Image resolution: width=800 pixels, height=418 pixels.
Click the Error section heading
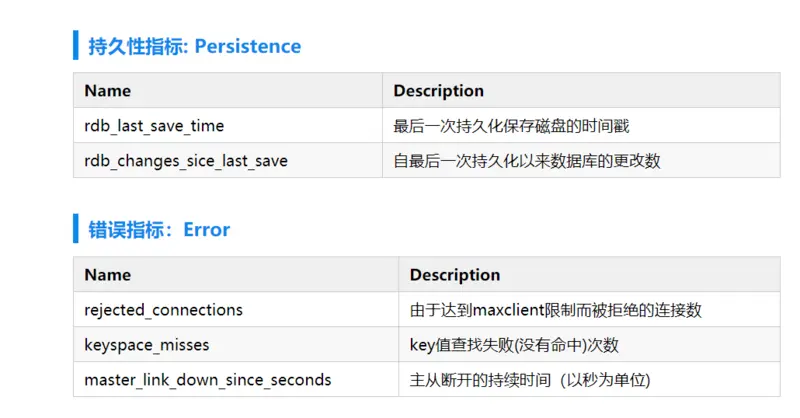point(159,230)
